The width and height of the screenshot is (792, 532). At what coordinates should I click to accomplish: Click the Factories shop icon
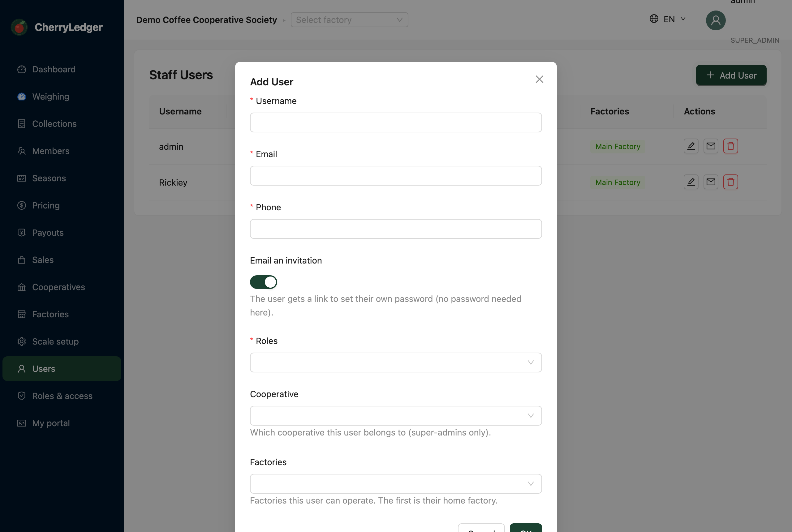pyautogui.click(x=22, y=314)
